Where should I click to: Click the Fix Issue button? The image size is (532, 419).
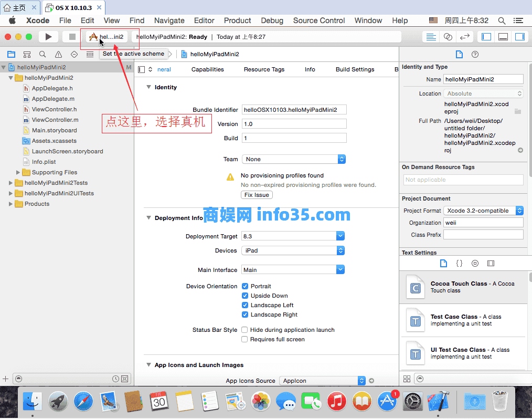click(x=257, y=195)
